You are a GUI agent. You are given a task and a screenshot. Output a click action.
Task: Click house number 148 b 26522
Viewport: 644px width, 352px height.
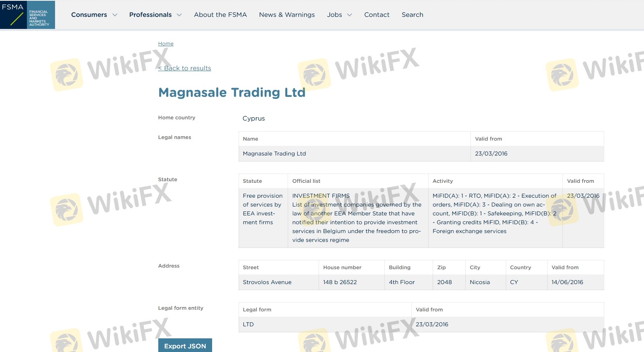pos(352,282)
